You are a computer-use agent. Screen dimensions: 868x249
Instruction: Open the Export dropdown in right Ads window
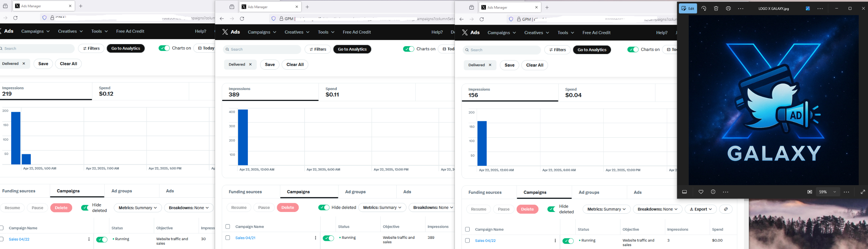click(701, 209)
